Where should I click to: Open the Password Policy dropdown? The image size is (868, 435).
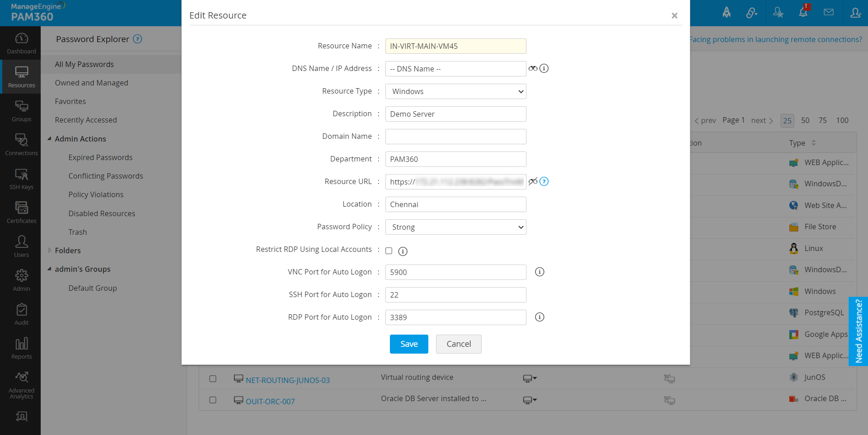pyautogui.click(x=455, y=227)
